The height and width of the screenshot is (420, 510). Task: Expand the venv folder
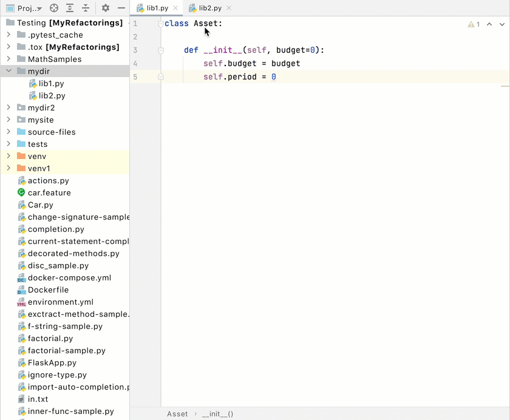pos(8,156)
